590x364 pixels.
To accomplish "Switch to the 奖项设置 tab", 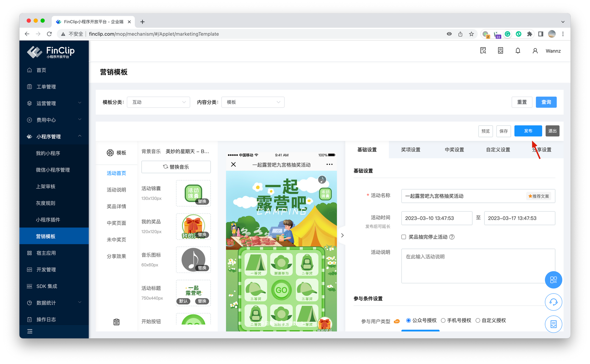I will point(411,150).
